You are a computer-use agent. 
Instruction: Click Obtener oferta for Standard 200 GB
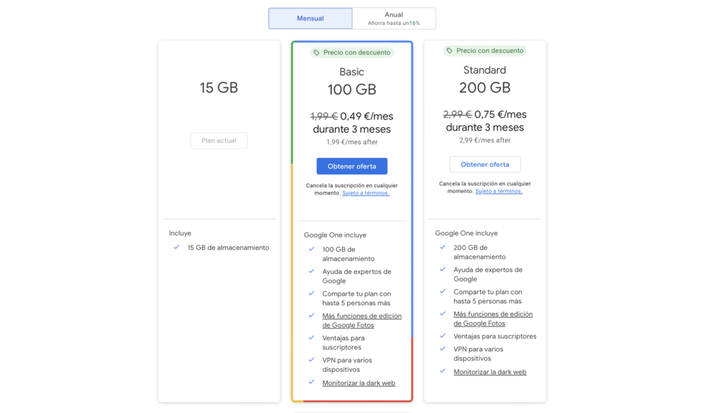(485, 165)
